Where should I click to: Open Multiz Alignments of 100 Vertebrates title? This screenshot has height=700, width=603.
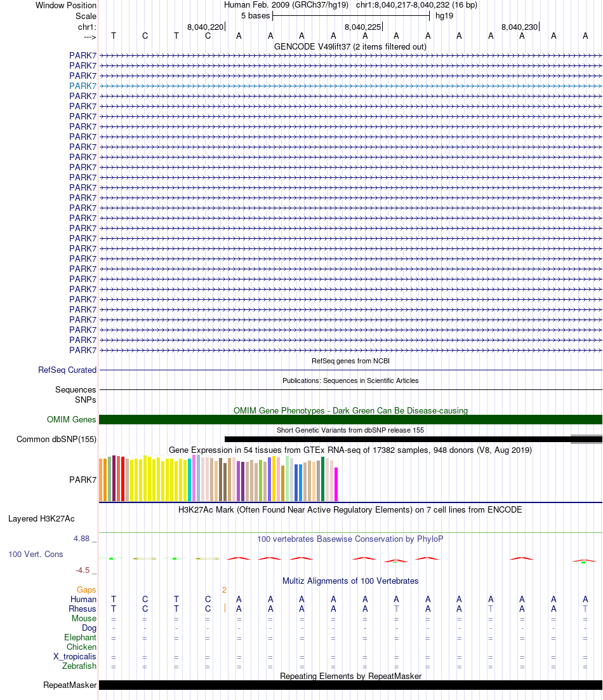coord(350,581)
